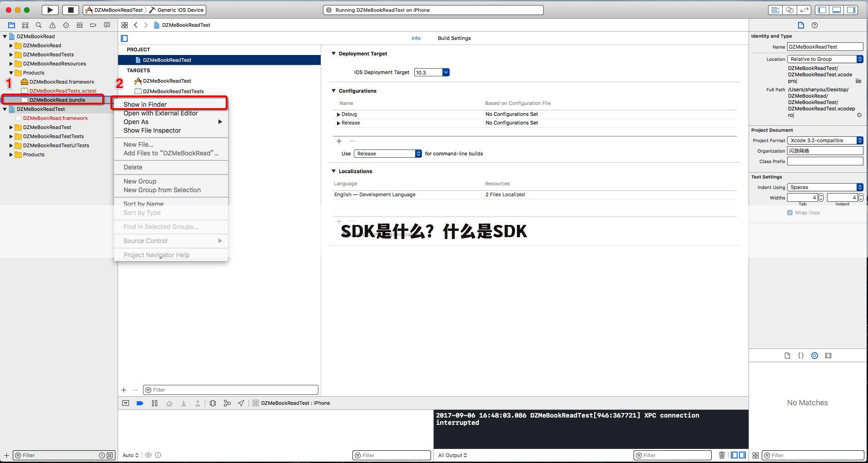This screenshot has height=463, width=868.
Task: Click the Run (play) button in toolbar
Action: 50,10
